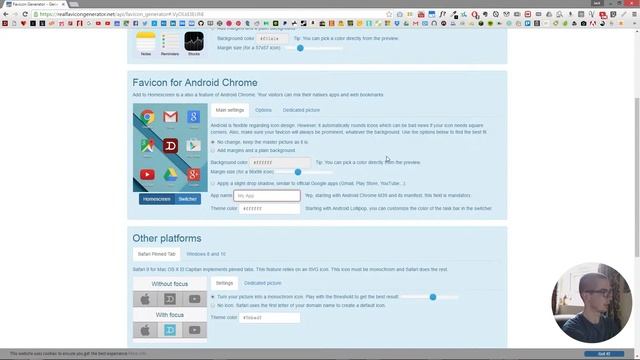Click the YouTube pinned tab under With focus
640x360 pixels.
click(195, 330)
